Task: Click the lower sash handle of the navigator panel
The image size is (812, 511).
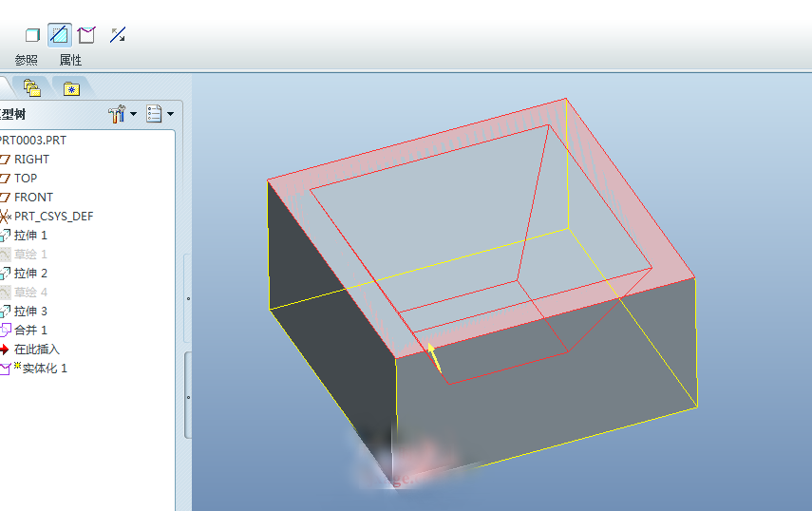Action: click(188, 397)
